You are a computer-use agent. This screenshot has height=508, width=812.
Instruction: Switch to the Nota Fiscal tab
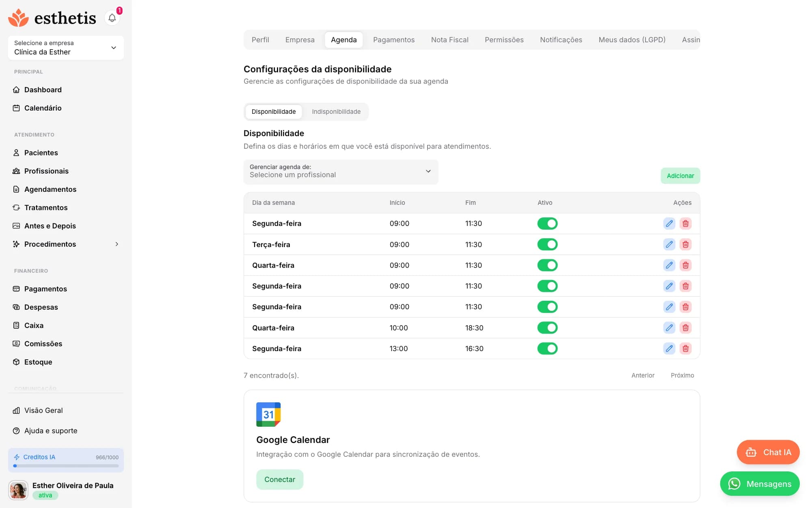point(449,40)
